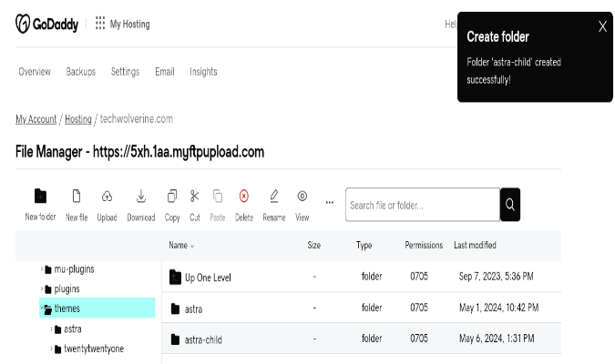Select plugins in the folder tree
Screen dimensions: 615x364
[x=67, y=289]
